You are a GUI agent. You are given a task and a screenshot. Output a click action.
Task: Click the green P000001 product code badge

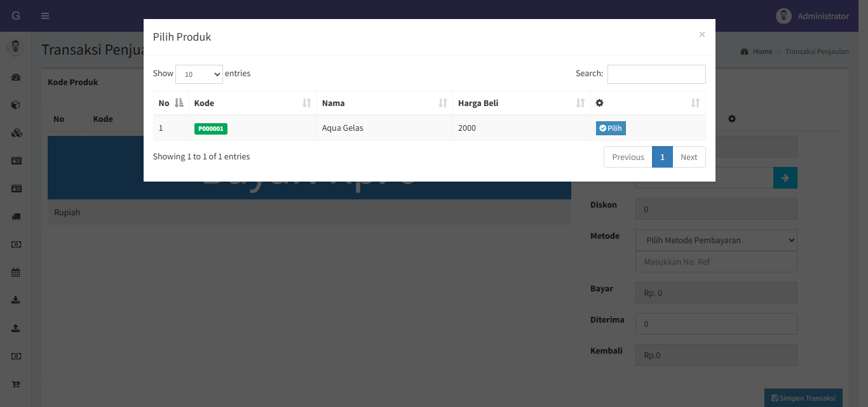(x=210, y=128)
